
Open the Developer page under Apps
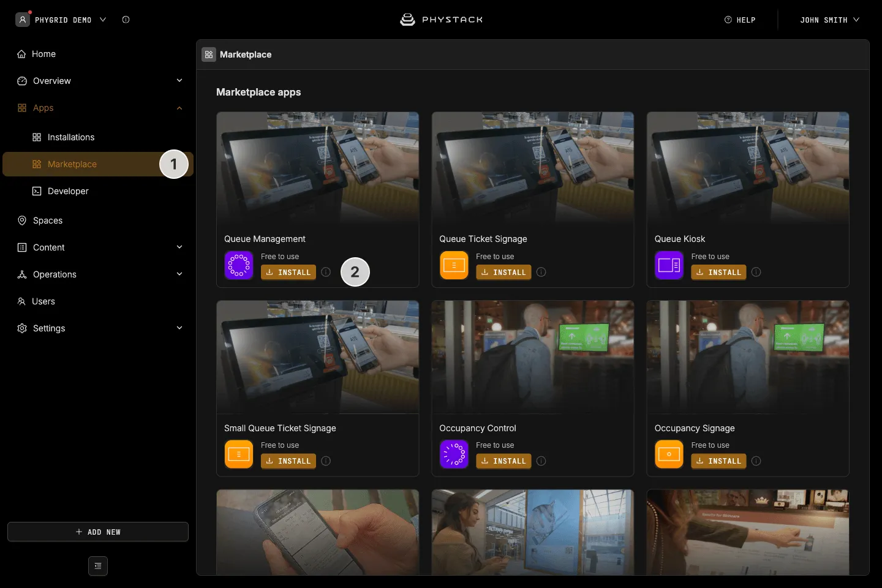(x=98, y=191)
